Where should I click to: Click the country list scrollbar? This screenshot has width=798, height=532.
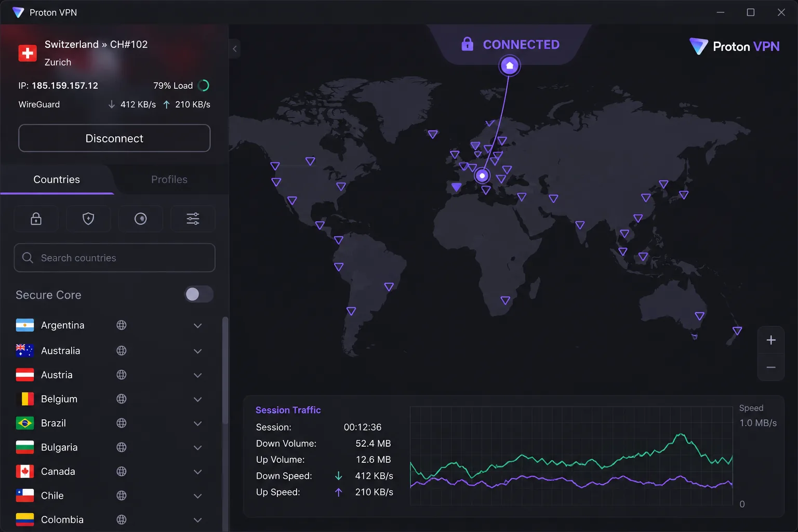pyautogui.click(x=225, y=370)
